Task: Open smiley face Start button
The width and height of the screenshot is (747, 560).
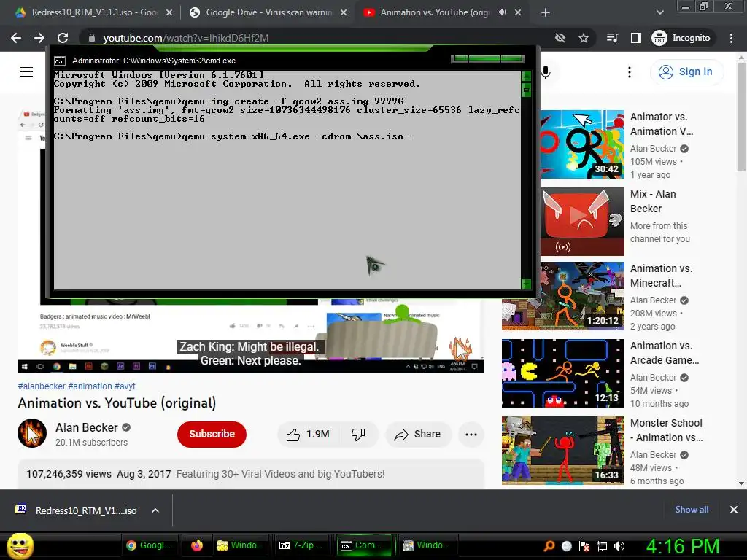Action: [20, 546]
